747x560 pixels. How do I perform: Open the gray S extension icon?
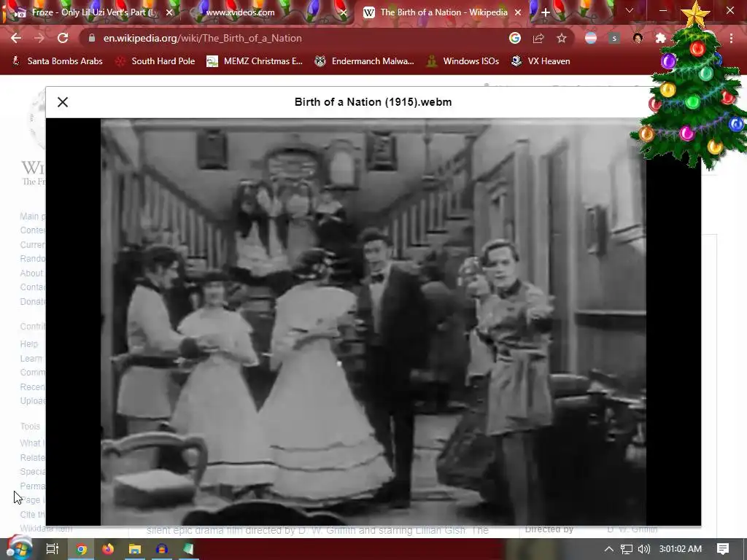[x=614, y=38]
